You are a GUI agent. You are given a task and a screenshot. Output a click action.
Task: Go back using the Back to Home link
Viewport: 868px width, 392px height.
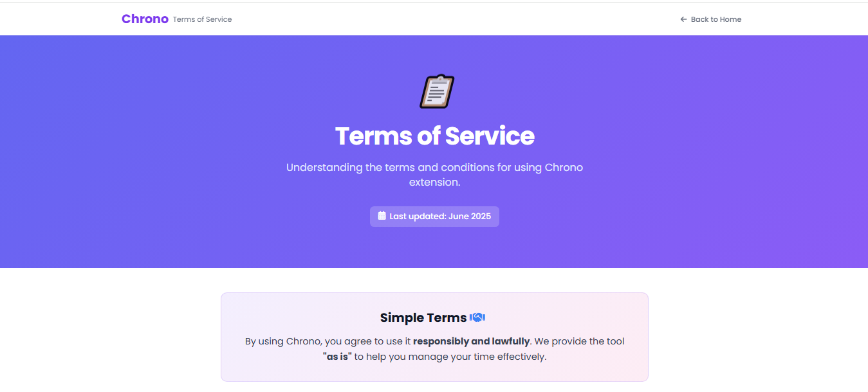tap(710, 19)
